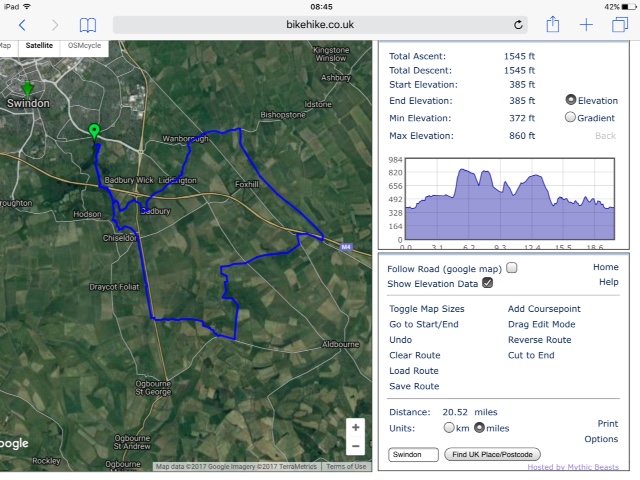Select the Satellite map tab

[39, 46]
